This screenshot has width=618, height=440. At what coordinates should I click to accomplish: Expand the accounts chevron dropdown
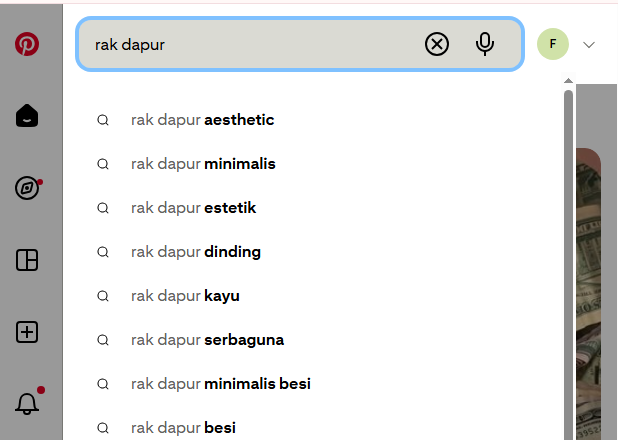pos(589,45)
